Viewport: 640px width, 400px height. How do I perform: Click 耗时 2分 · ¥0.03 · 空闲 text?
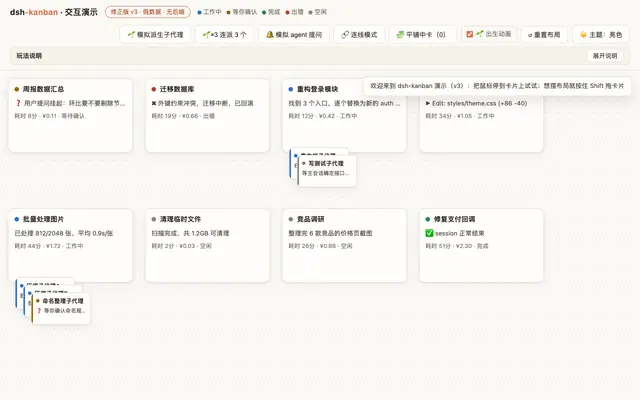(x=182, y=246)
